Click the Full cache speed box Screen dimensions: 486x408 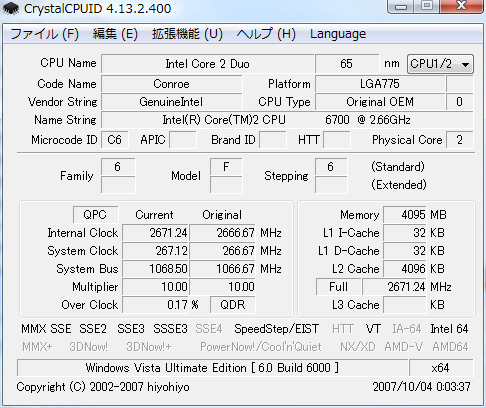(x=338, y=287)
